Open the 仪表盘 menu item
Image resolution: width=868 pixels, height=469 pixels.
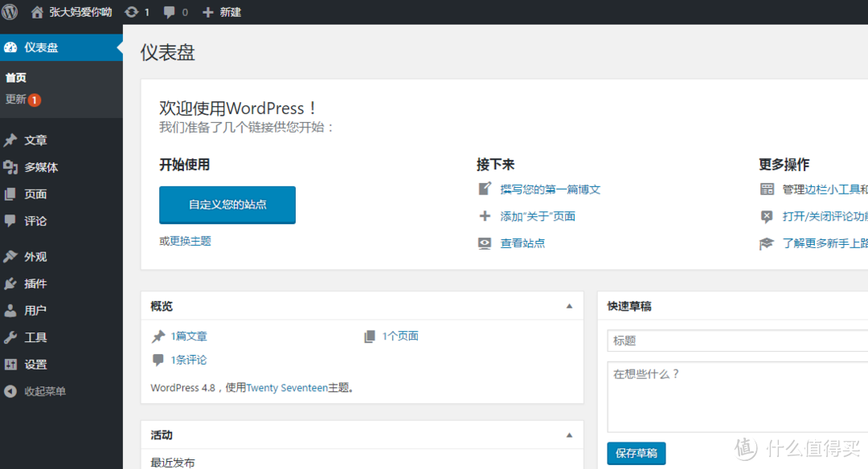pyautogui.click(x=61, y=47)
